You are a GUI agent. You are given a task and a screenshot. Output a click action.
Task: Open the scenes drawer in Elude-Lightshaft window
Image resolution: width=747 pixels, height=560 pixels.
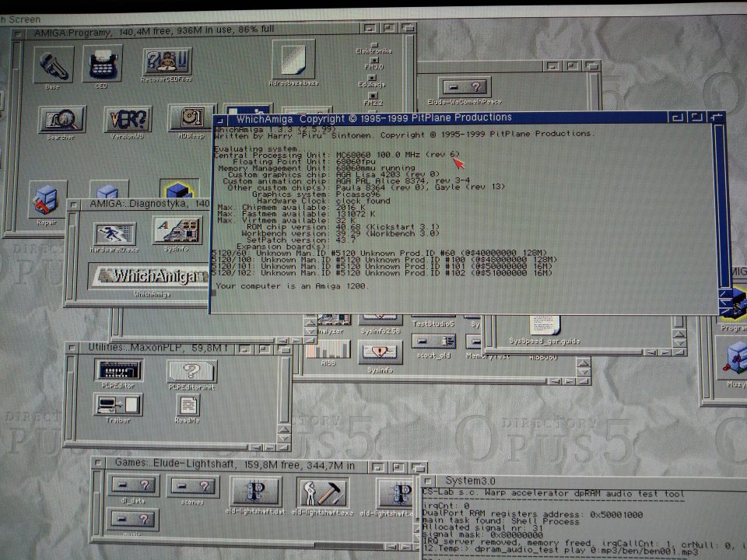193,486
